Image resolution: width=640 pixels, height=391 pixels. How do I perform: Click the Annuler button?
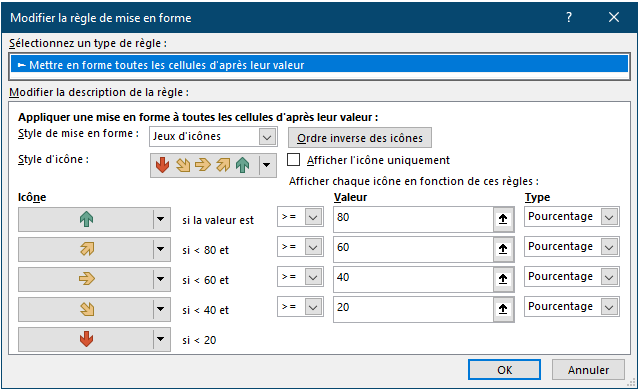click(x=588, y=370)
